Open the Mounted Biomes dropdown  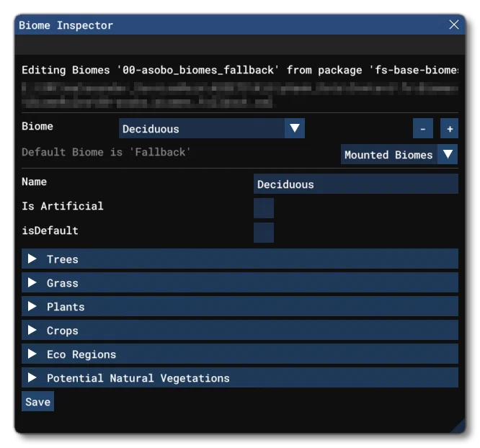coord(399,154)
